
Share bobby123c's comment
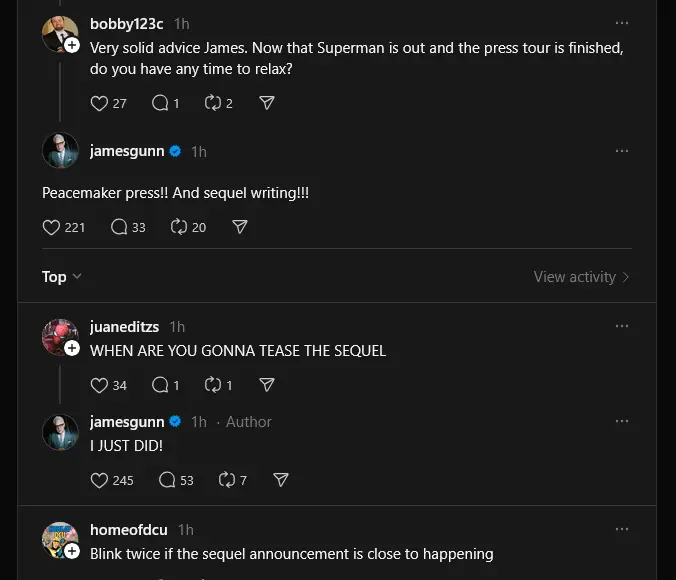click(267, 103)
